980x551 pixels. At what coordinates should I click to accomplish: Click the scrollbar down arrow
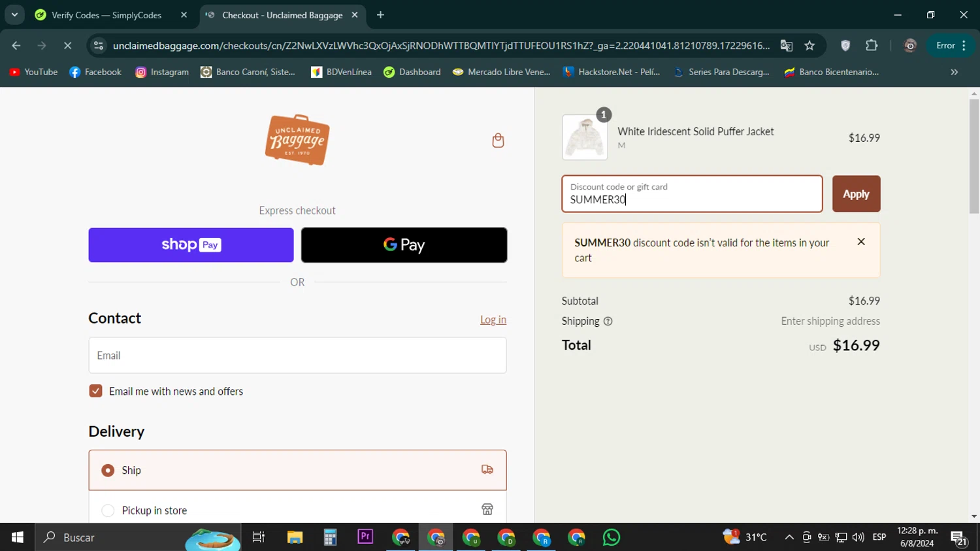tap(974, 516)
